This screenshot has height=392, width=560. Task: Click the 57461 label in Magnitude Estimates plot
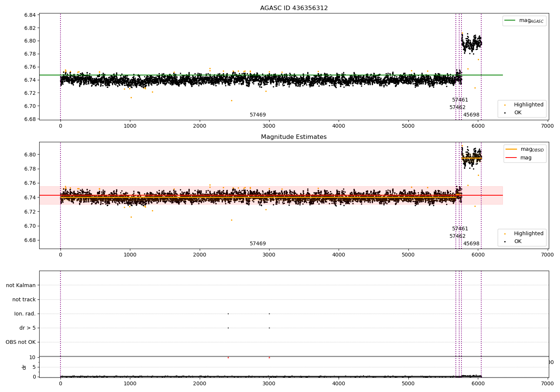click(x=460, y=229)
